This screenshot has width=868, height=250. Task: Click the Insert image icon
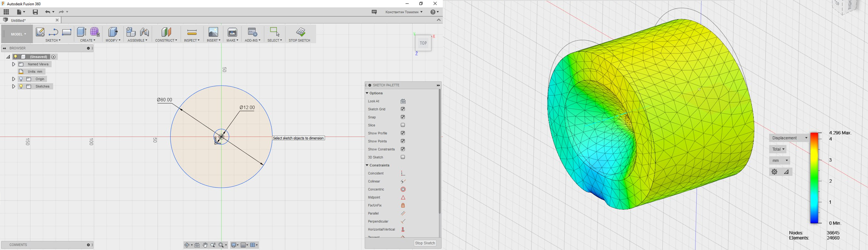tap(213, 32)
